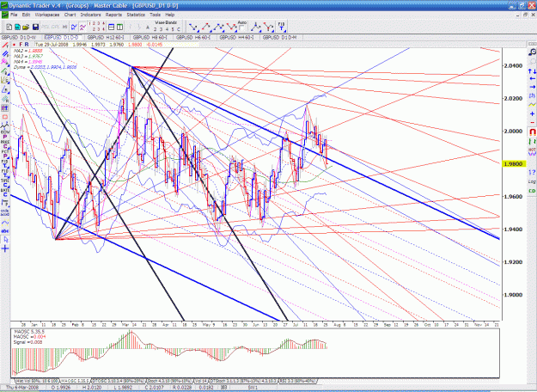Switch to GBPUSD D1 D-W tab
Screen dimensions: 537x392
pyautogui.click(x=19, y=37)
